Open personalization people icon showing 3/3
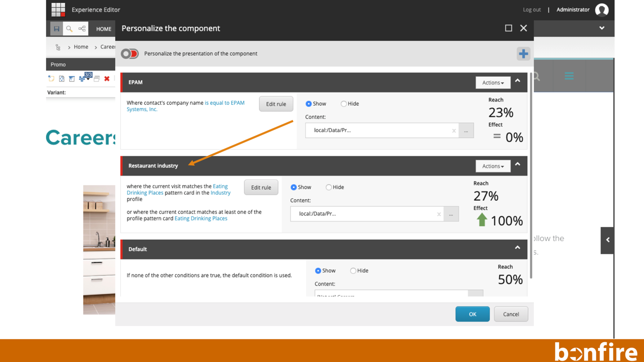 pyautogui.click(x=85, y=77)
